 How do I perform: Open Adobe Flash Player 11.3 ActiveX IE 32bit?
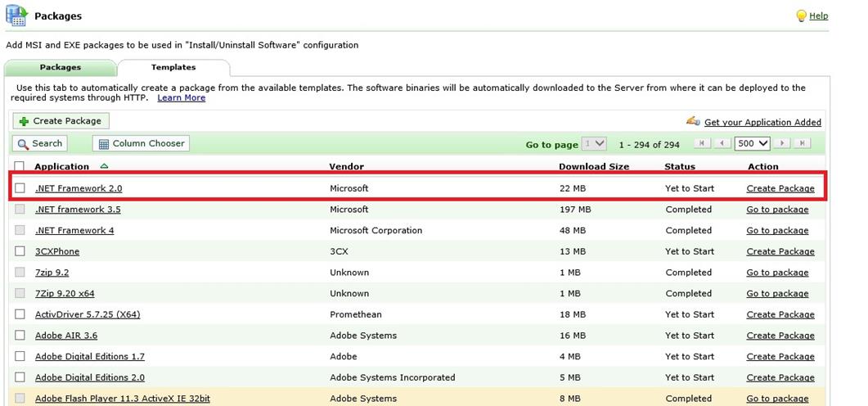pos(123,399)
